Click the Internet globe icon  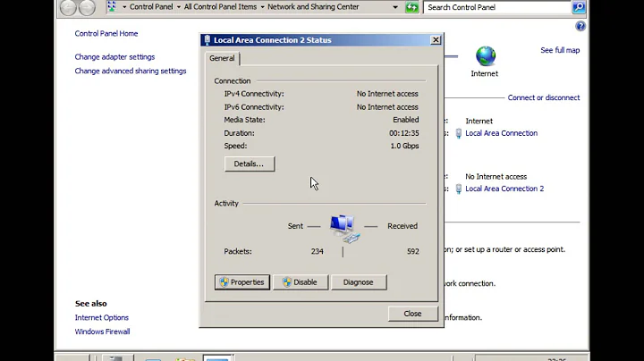pos(486,55)
